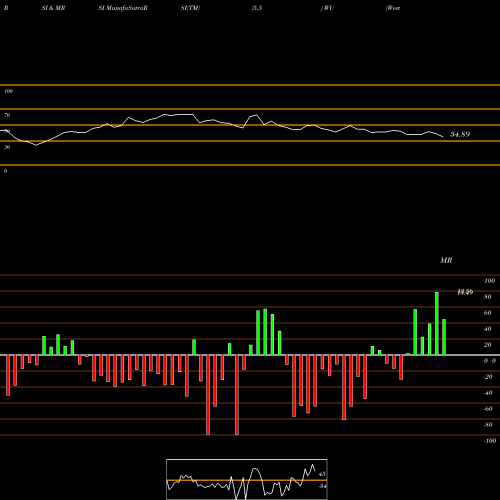
Task: Click the header text ') WU'
Action: click(327, 8)
